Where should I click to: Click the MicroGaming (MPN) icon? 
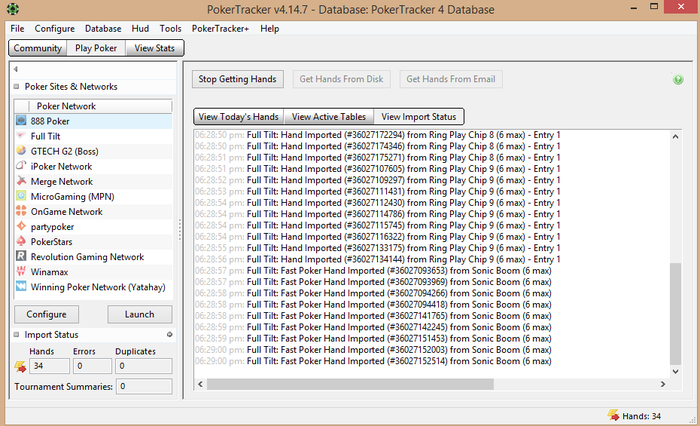(21, 196)
